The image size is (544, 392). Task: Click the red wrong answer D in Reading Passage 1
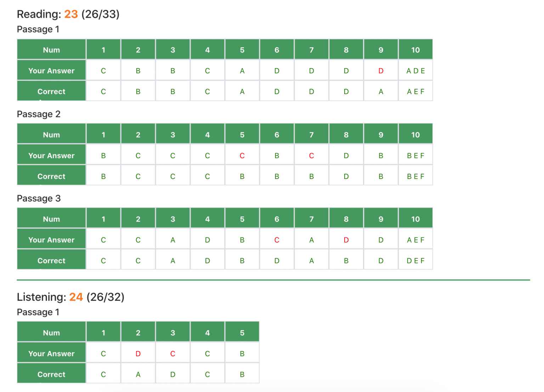click(x=381, y=71)
